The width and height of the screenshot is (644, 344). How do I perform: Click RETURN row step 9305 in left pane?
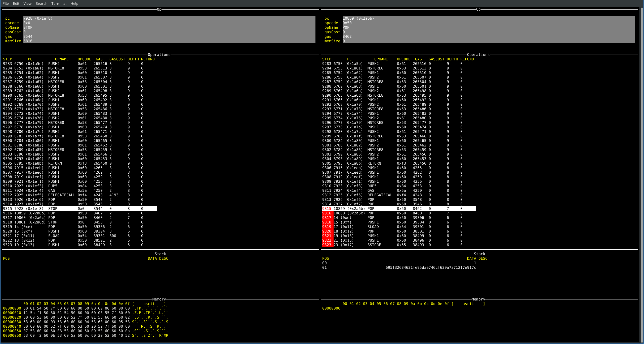pos(55,163)
